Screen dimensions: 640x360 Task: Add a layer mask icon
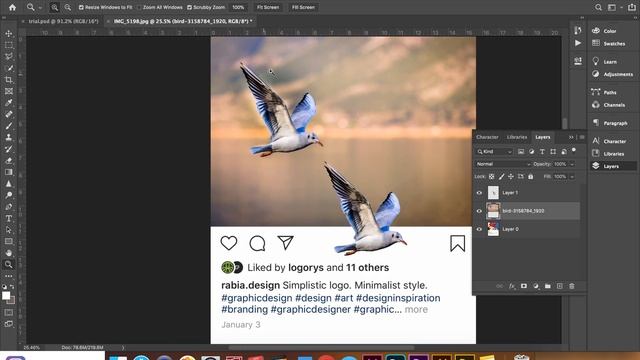tap(524, 286)
